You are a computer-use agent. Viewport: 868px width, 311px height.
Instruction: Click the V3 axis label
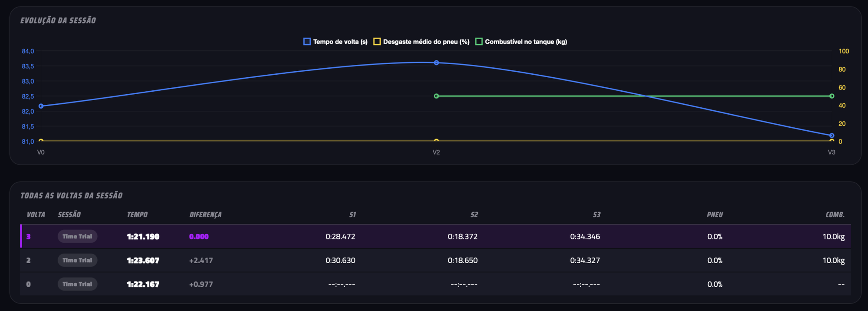(x=832, y=152)
